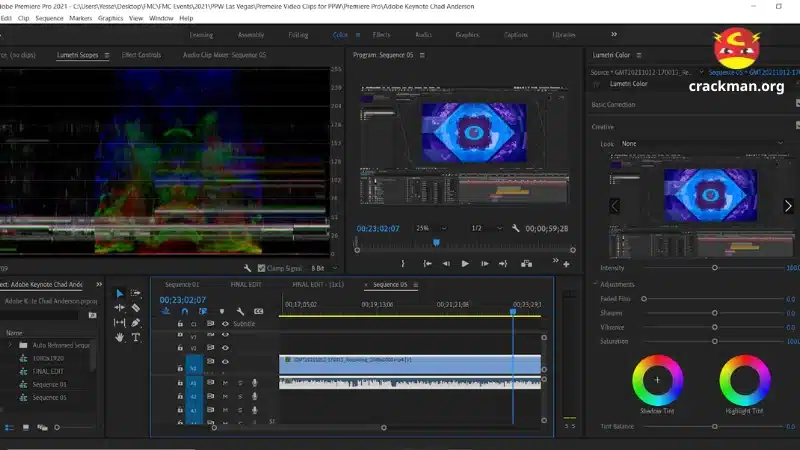Image resolution: width=800 pixels, height=450 pixels.
Task: Open the FINAL EDIT - (1x1) timeline tab
Action: pyautogui.click(x=318, y=285)
